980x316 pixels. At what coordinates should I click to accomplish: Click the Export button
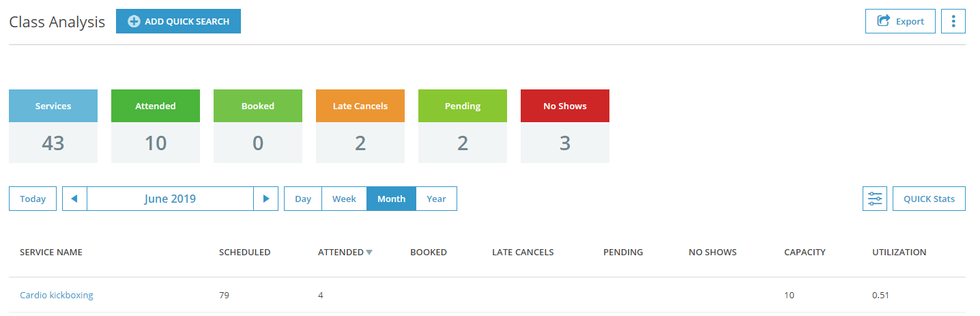click(900, 21)
